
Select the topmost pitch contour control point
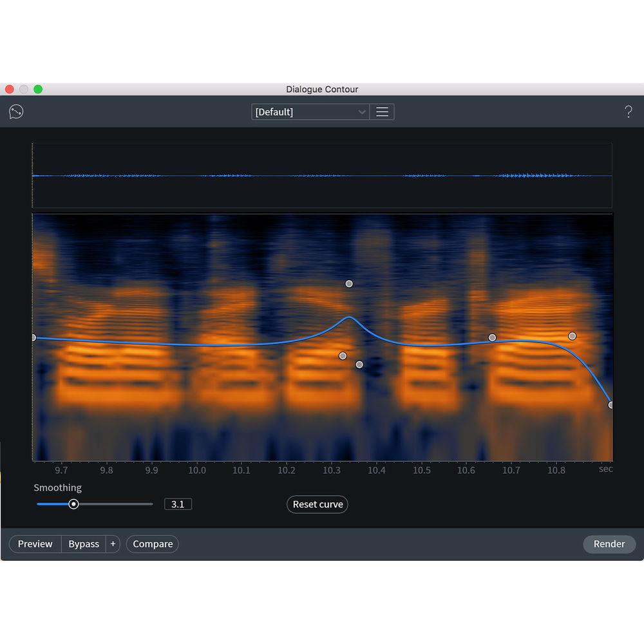(349, 283)
